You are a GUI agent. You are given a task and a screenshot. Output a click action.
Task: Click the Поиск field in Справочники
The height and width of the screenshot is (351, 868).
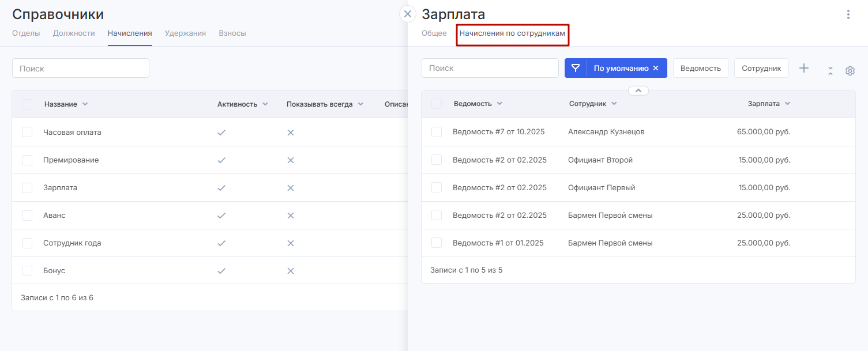pyautogui.click(x=81, y=68)
